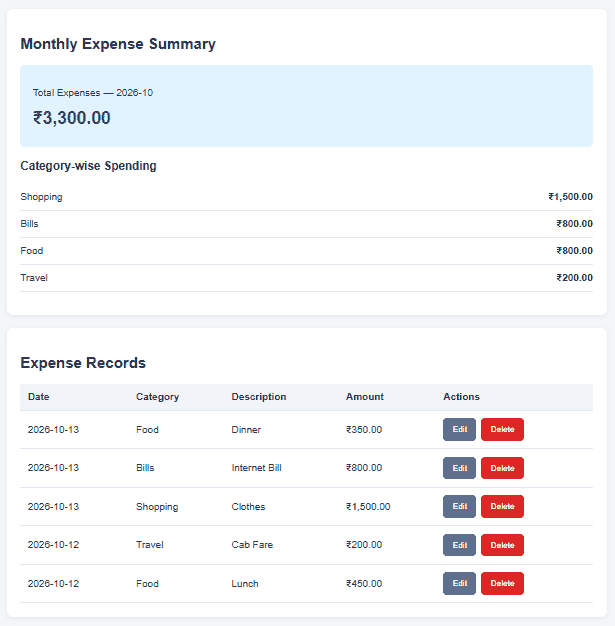Screen dimensions: 615x626
Task: Click the ₹3,300.00 total amount
Action: [x=71, y=118]
